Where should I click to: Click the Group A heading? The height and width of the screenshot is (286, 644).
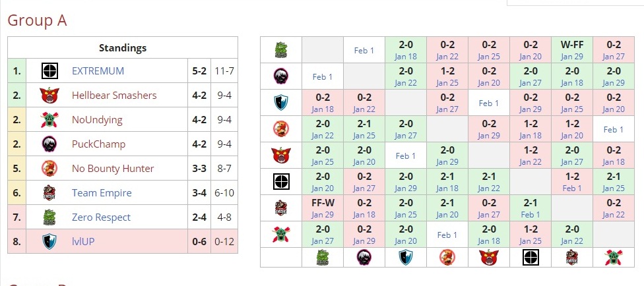coord(37,20)
